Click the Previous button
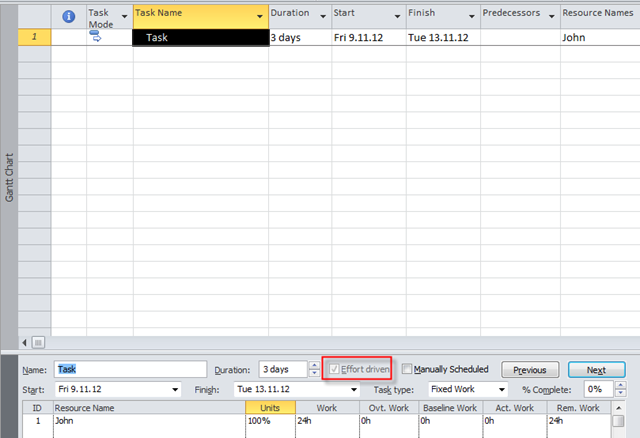 pos(529,369)
